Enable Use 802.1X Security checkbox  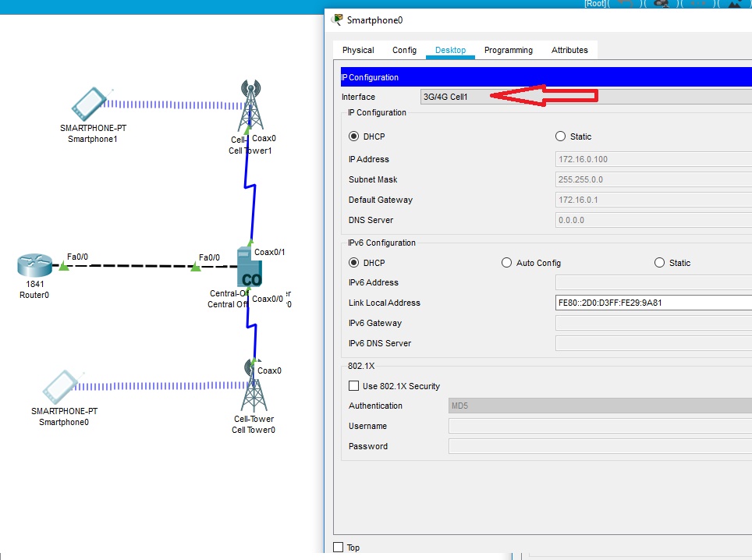354,386
